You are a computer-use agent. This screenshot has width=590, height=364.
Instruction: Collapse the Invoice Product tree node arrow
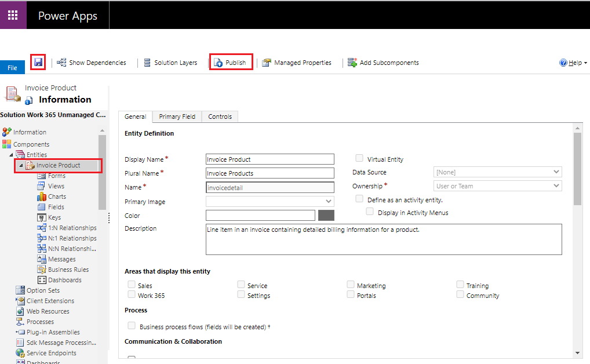[x=21, y=165]
